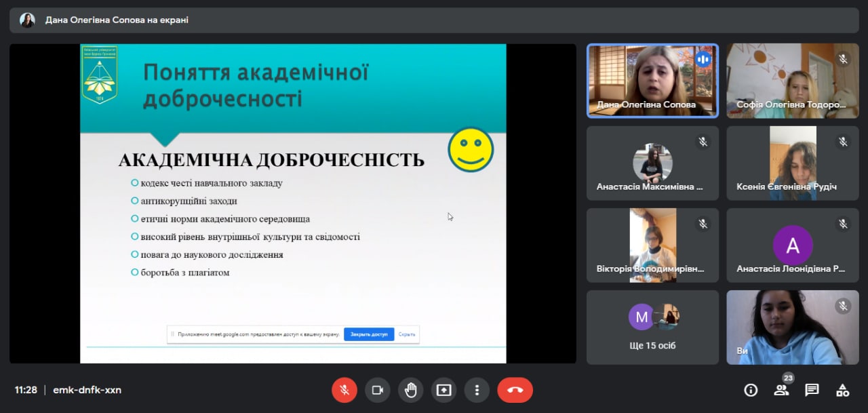Click the participant count badge 23
Viewport: 868px width, 413px height.
(x=788, y=378)
